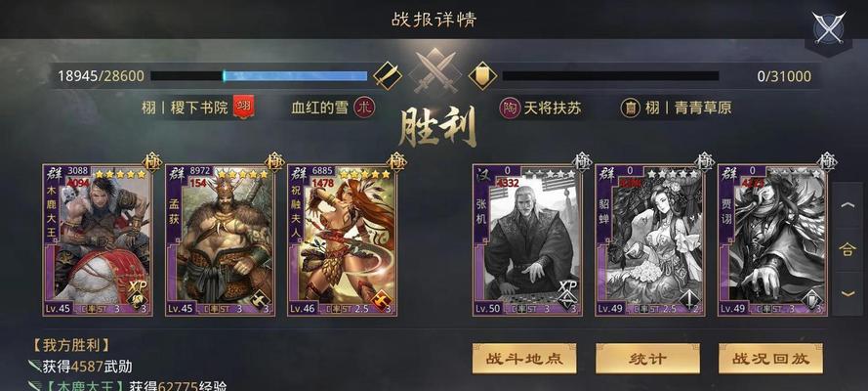Click the 極 badge on 孟获 card
868x391 pixels.
[274, 161]
